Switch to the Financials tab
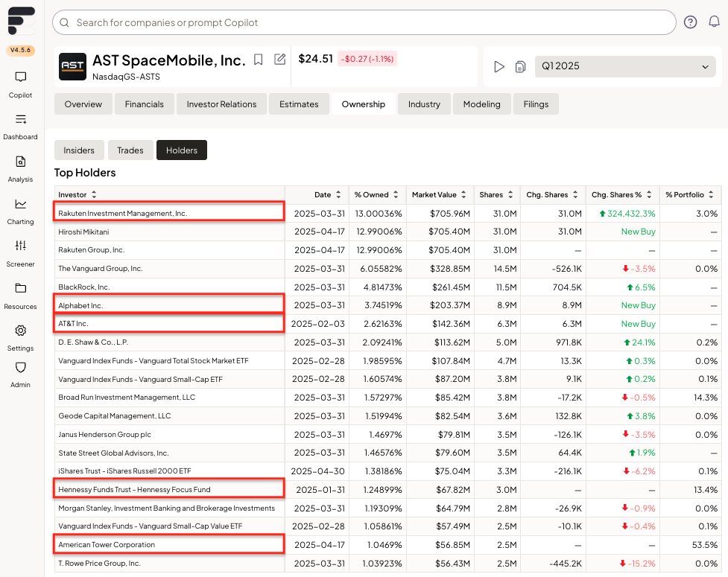The width and height of the screenshot is (728, 577). (145, 104)
